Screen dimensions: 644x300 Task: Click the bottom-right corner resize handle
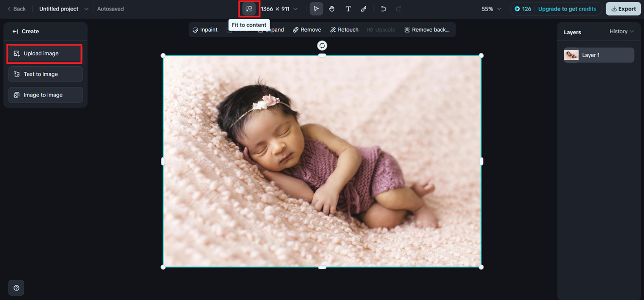coord(481,267)
